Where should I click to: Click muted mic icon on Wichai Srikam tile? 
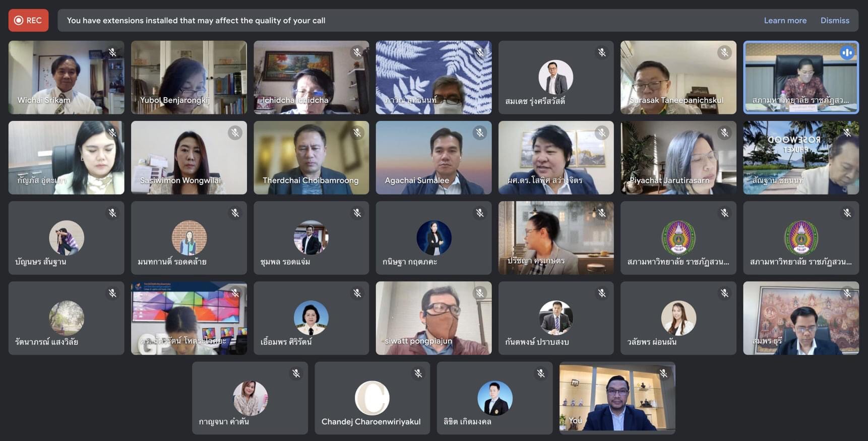[112, 52]
